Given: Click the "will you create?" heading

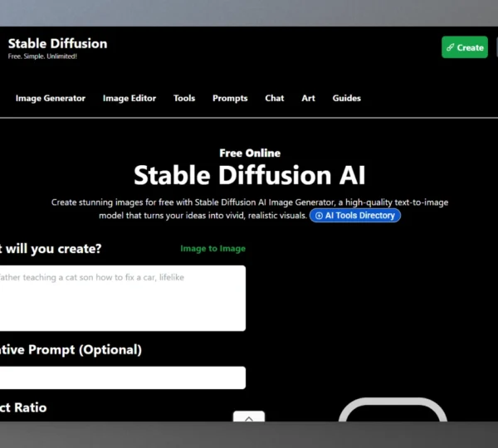Looking at the screenshot, I should click(x=53, y=249).
